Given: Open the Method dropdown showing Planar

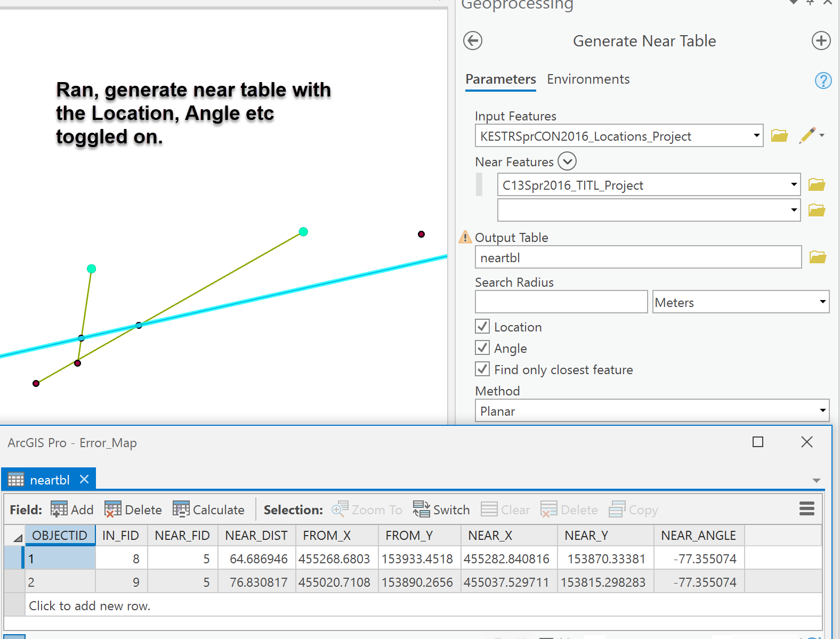Looking at the screenshot, I should (x=651, y=411).
